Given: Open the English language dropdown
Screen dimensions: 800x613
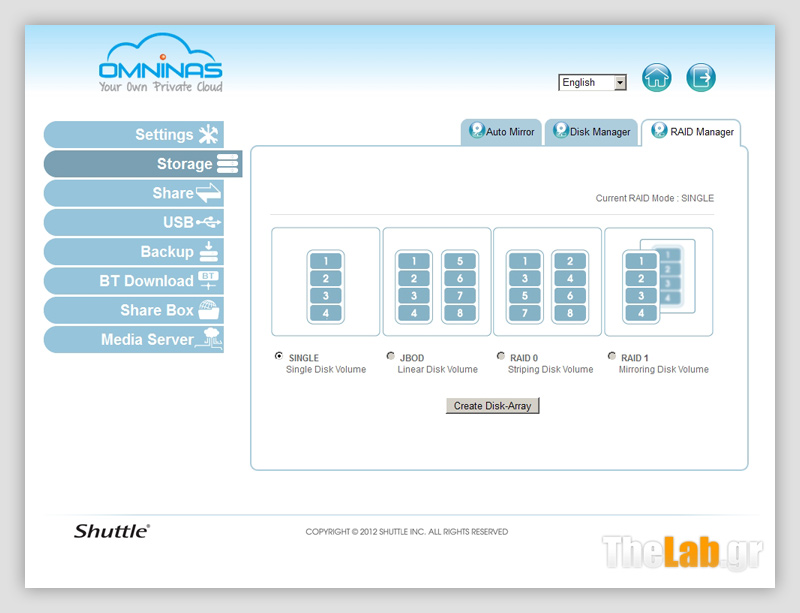Looking at the screenshot, I should pyautogui.click(x=592, y=83).
